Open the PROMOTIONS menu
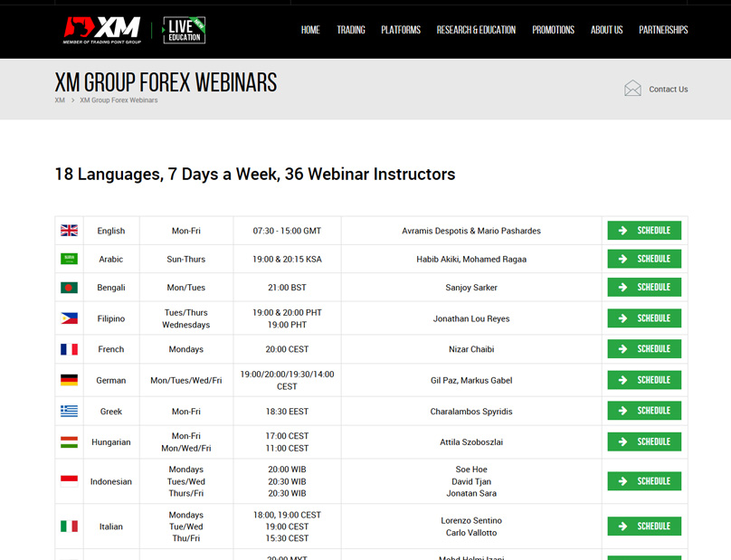 [x=554, y=31]
